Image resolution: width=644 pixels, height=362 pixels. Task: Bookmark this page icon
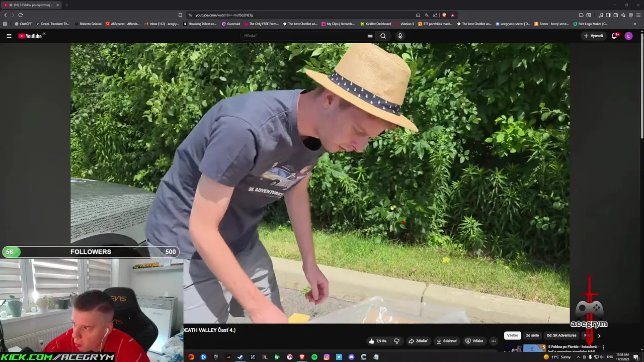pos(180,15)
